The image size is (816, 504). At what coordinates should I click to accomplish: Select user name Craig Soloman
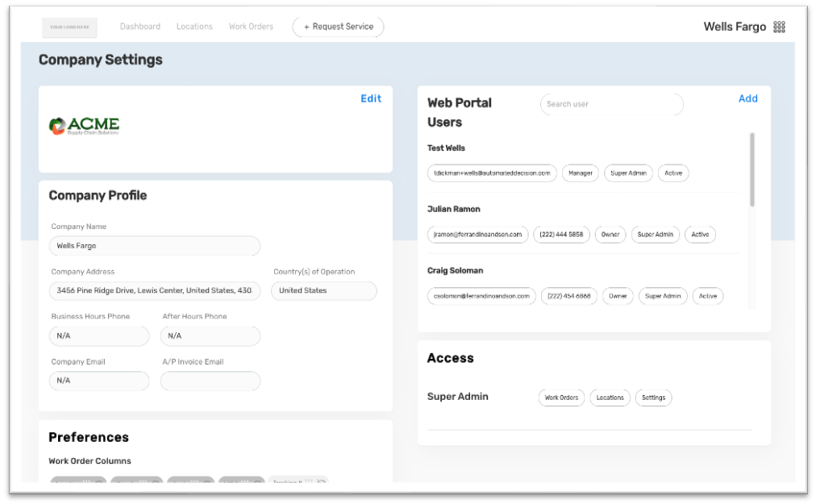pyautogui.click(x=456, y=270)
